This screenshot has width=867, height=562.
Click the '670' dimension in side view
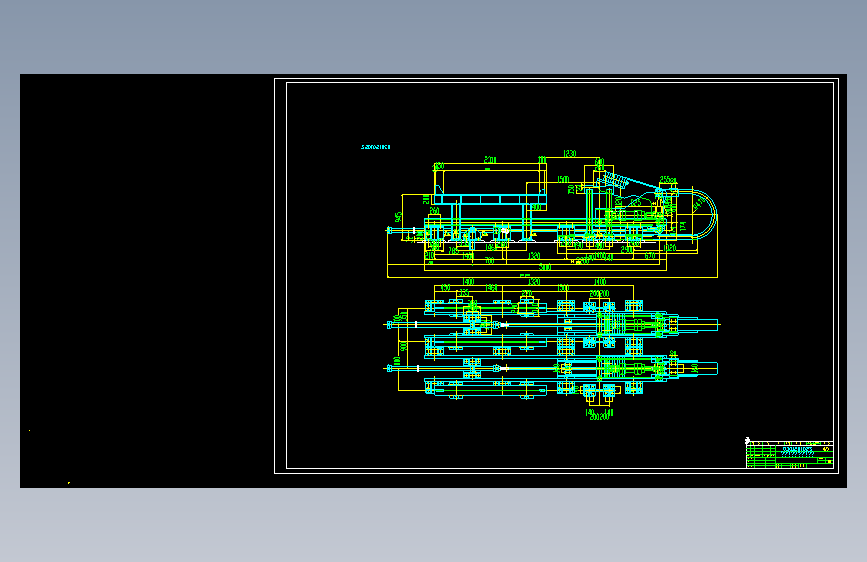[x=650, y=256]
